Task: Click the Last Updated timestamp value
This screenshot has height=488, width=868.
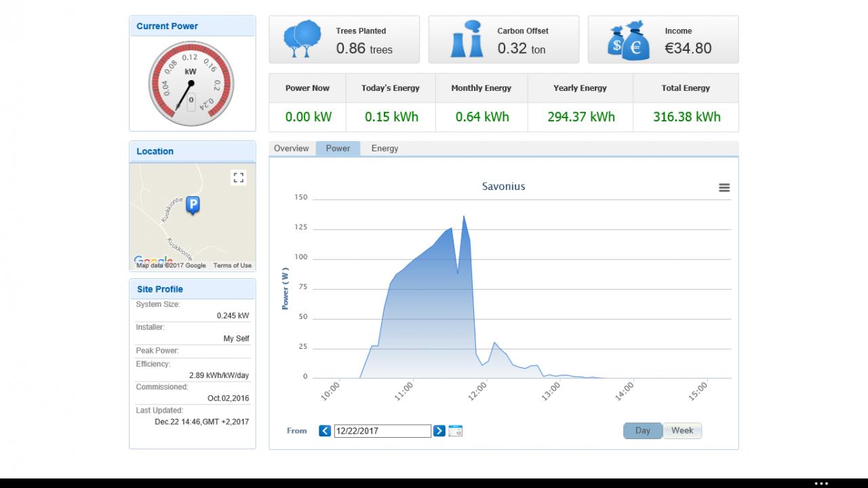Action: (201, 421)
